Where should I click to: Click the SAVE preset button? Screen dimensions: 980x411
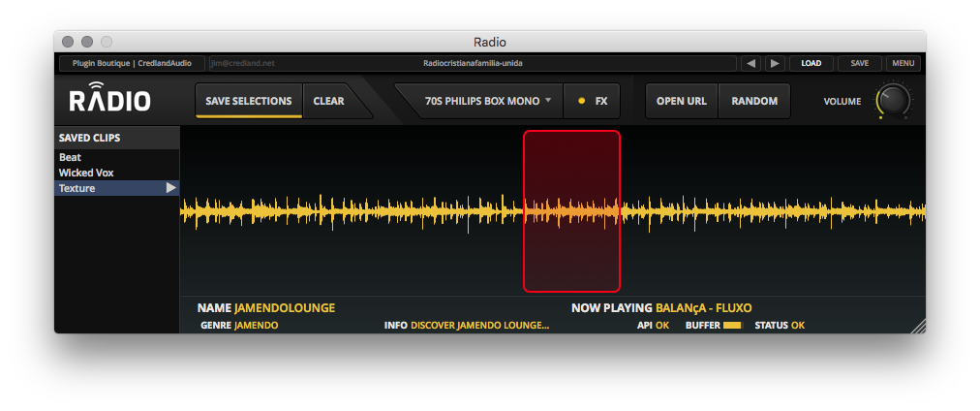coord(859,63)
